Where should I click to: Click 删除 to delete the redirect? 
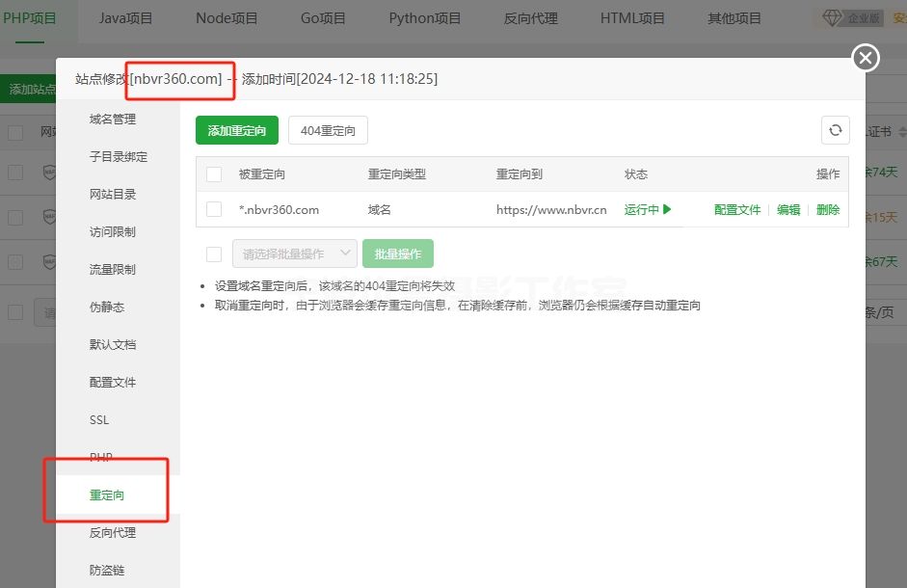828,209
